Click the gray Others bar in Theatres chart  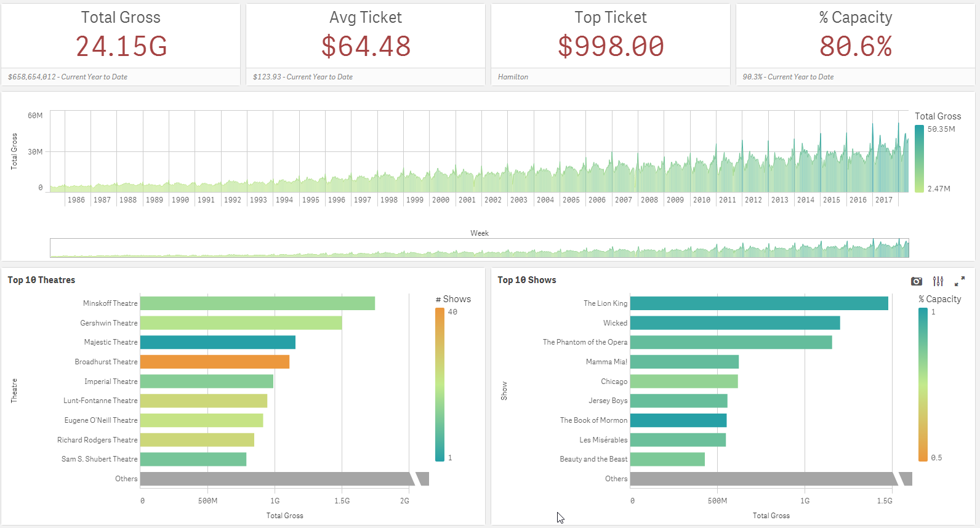284,479
